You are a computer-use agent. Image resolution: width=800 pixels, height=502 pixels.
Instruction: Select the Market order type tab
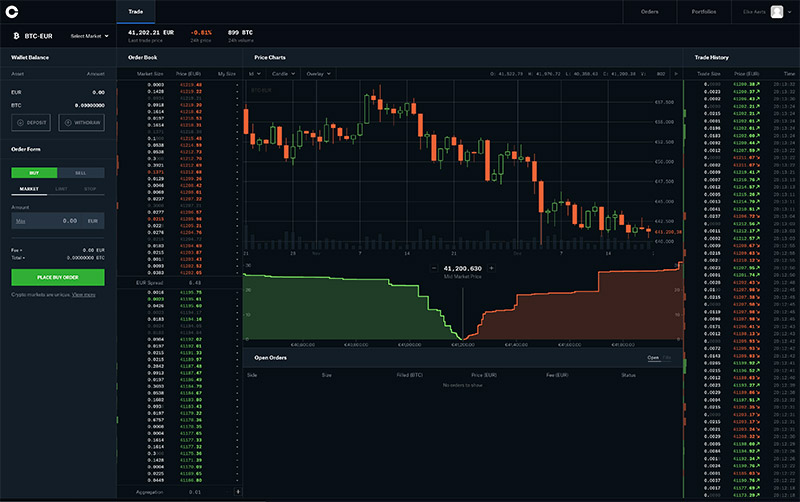pyautogui.click(x=29, y=189)
